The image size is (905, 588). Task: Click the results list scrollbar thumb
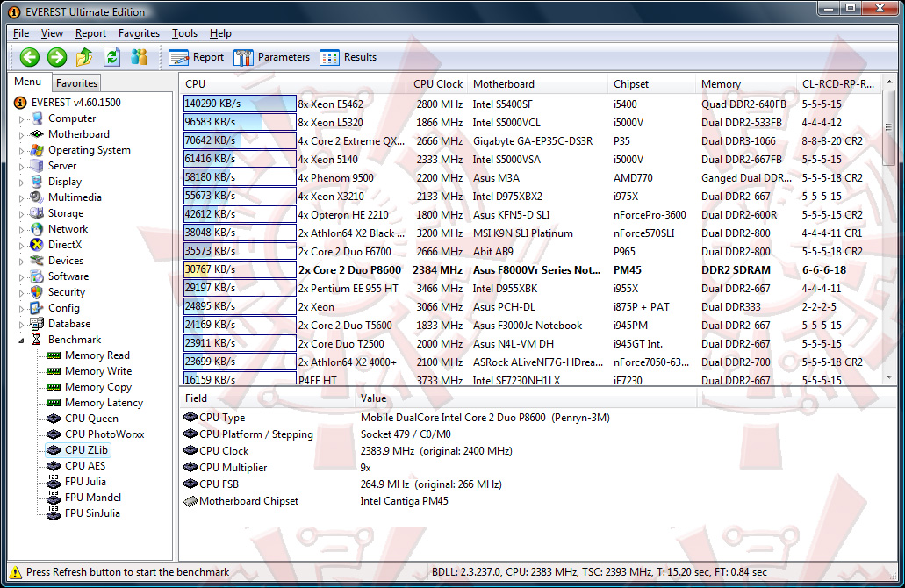[889, 127]
